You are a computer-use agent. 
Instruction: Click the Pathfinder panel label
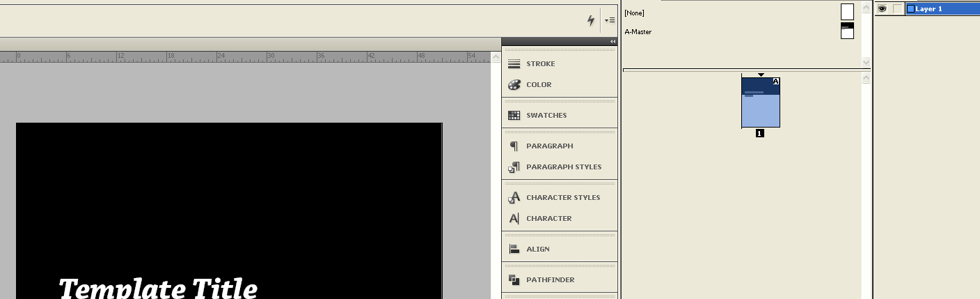pyautogui.click(x=551, y=280)
